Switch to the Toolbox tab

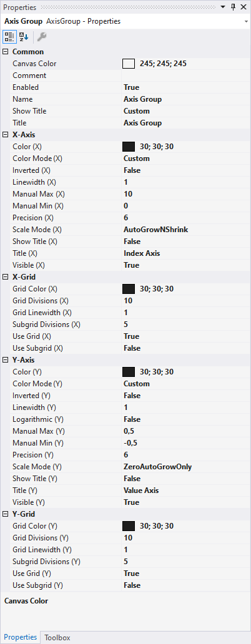[x=57, y=637]
